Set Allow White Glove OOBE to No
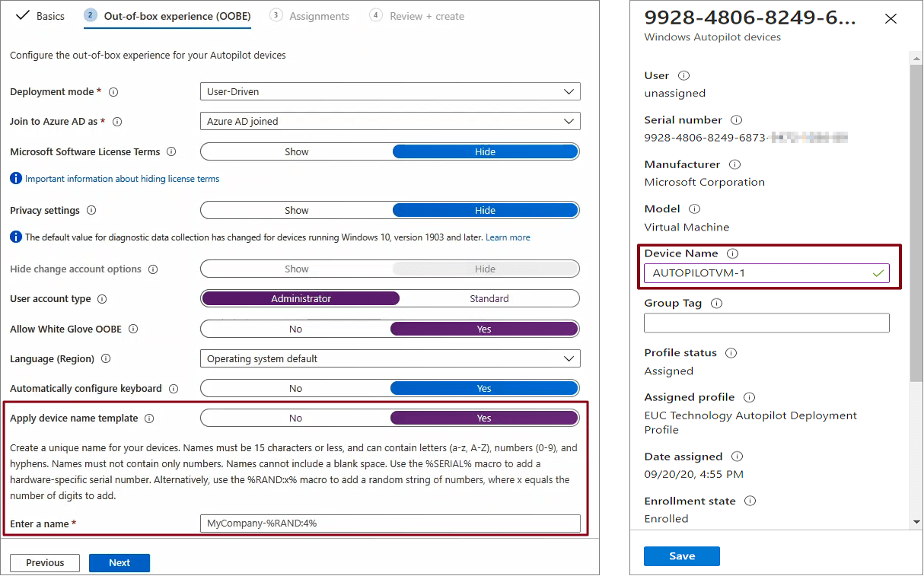 (x=296, y=328)
